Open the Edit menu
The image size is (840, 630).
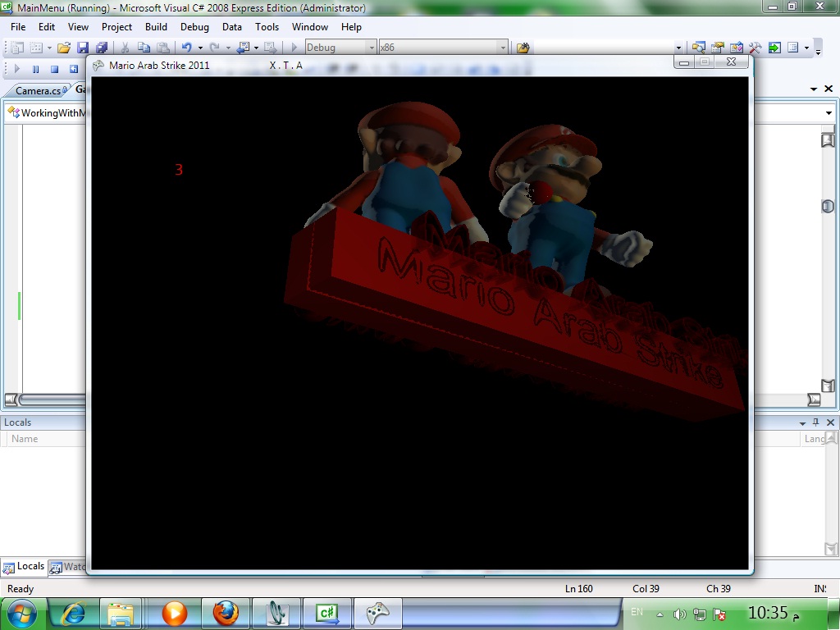point(47,27)
